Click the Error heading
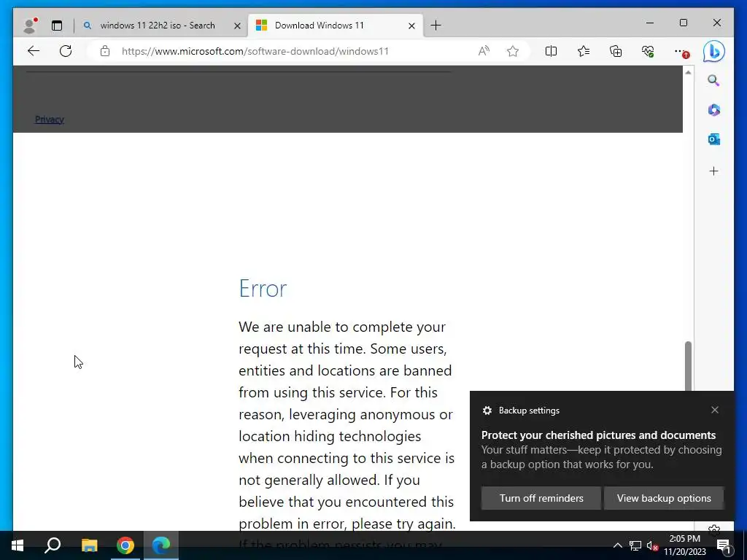This screenshot has width=747, height=560. point(263,288)
